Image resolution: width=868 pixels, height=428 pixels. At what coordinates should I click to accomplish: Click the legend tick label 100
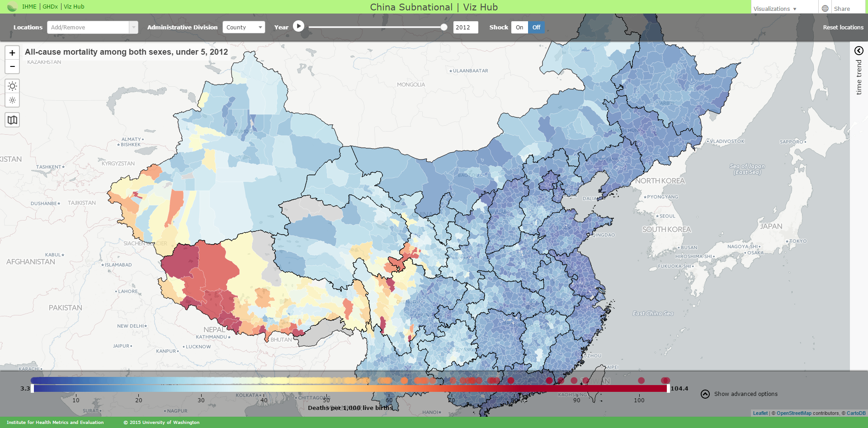(639, 400)
